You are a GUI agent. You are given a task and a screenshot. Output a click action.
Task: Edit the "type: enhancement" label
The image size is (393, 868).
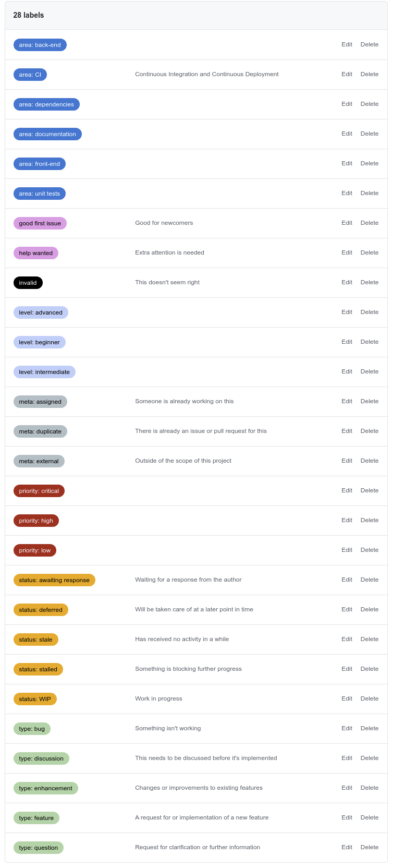click(347, 788)
